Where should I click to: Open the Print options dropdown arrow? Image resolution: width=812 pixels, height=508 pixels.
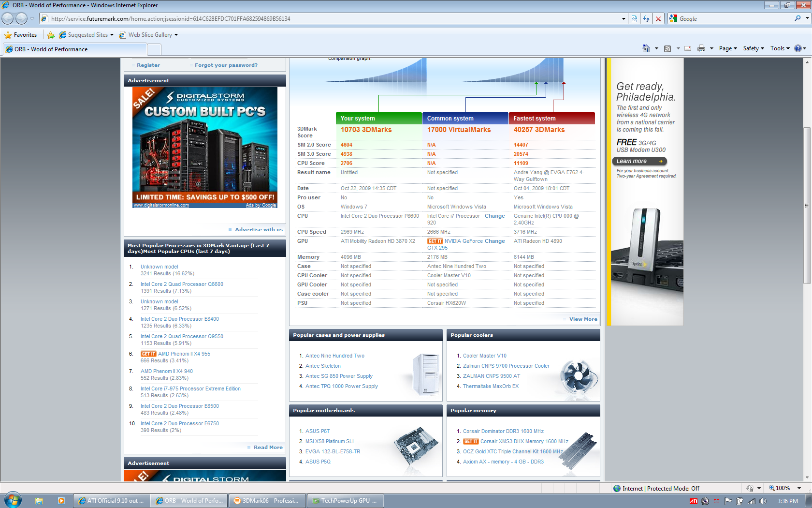(711, 48)
